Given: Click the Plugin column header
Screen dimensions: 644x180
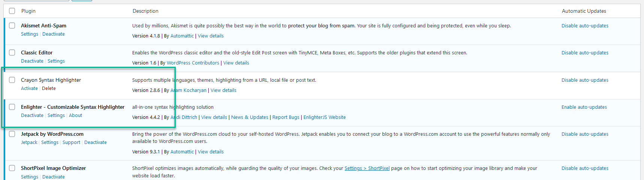Looking at the screenshot, I should coord(28,11).
